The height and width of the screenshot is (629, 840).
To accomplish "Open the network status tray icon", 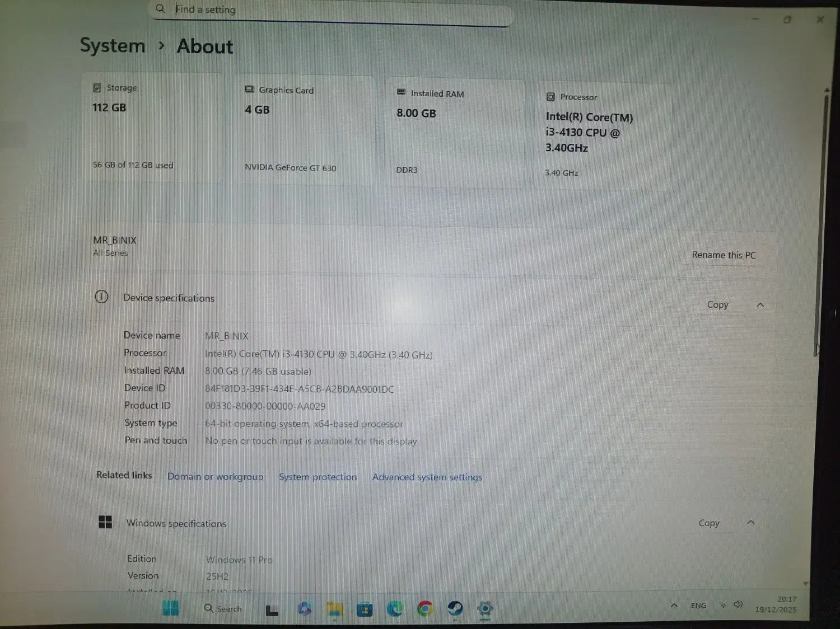I will (723, 605).
